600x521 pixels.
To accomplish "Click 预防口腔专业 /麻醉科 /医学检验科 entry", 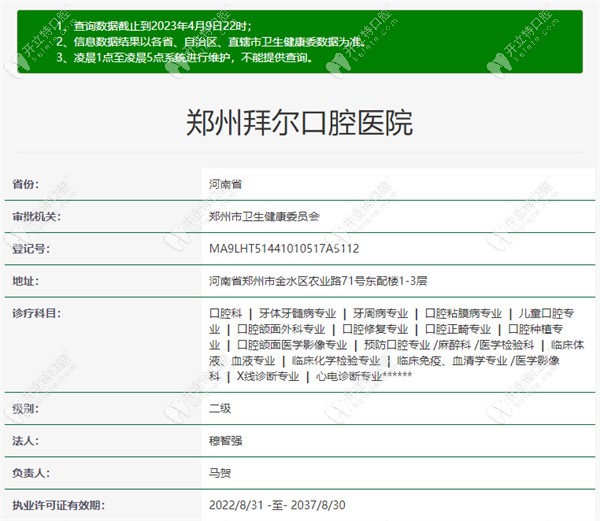I will 448,345.
